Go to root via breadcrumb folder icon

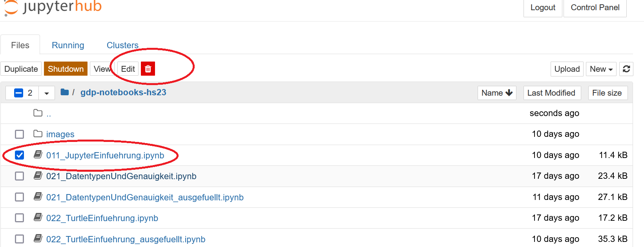click(65, 92)
